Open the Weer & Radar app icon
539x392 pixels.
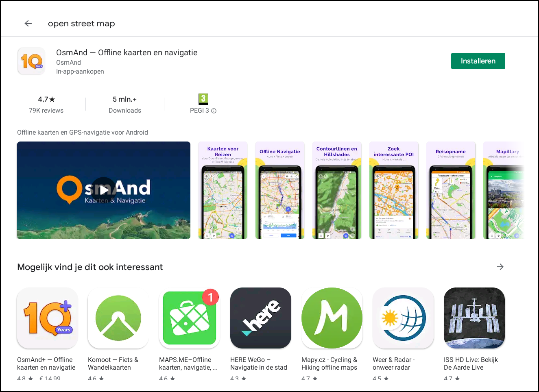[x=403, y=318]
